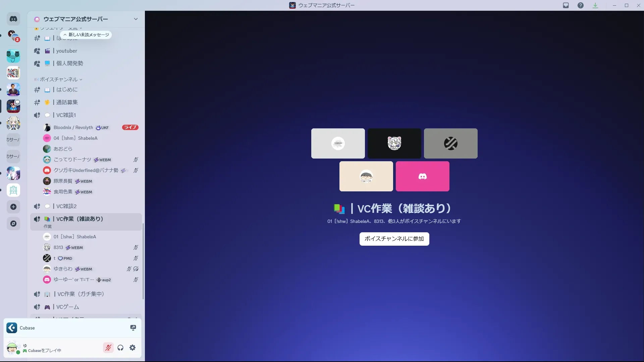
Task: Click user Bloodnix / Revolyth with live badge
Action: 73,128
